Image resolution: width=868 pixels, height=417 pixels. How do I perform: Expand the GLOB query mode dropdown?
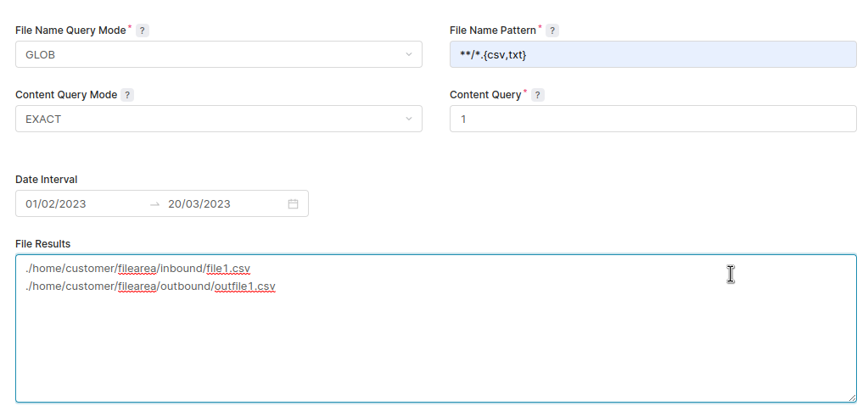[219, 54]
